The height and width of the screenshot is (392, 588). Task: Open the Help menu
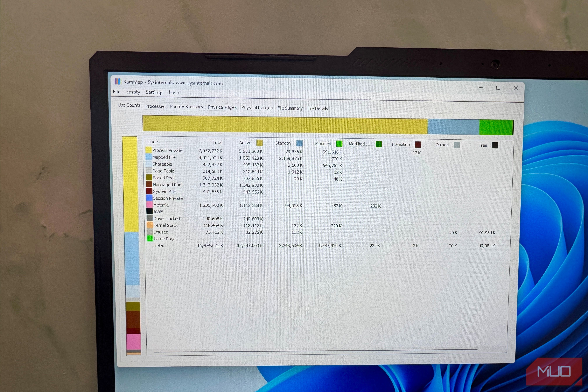(x=174, y=92)
